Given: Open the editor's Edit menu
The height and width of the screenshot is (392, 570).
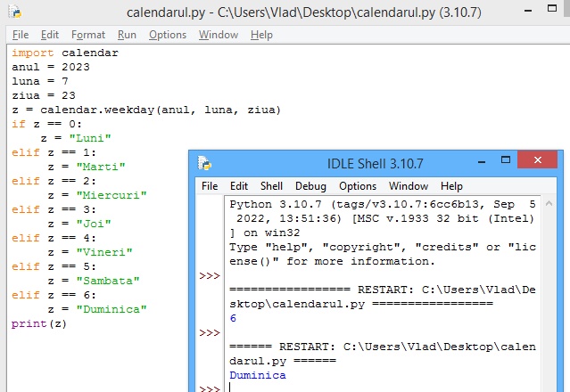Looking at the screenshot, I should pyautogui.click(x=50, y=35).
